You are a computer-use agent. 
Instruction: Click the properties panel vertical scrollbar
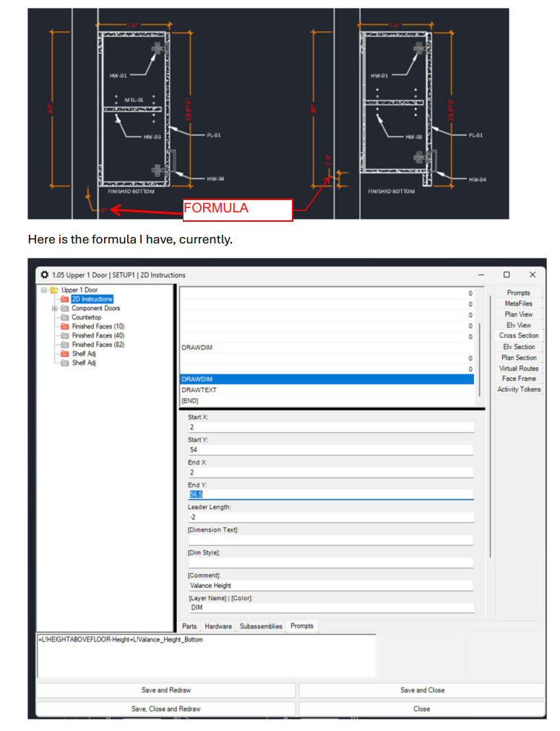[x=491, y=427]
